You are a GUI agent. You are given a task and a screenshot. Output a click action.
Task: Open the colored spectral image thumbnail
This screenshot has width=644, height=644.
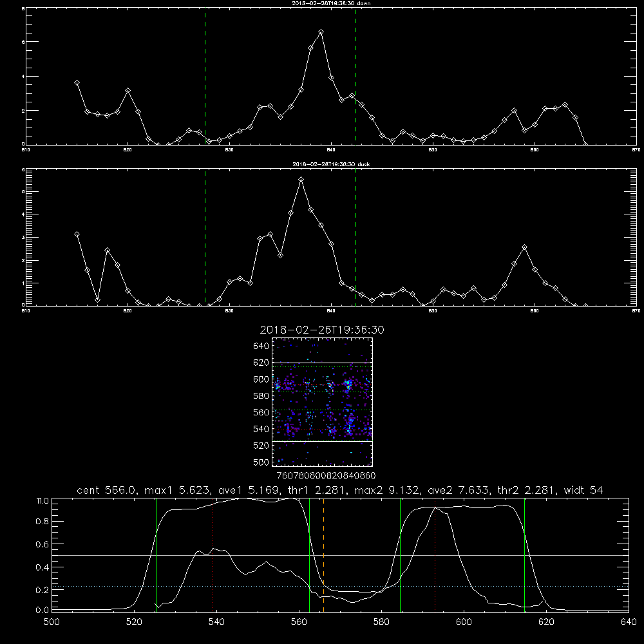[322, 402]
